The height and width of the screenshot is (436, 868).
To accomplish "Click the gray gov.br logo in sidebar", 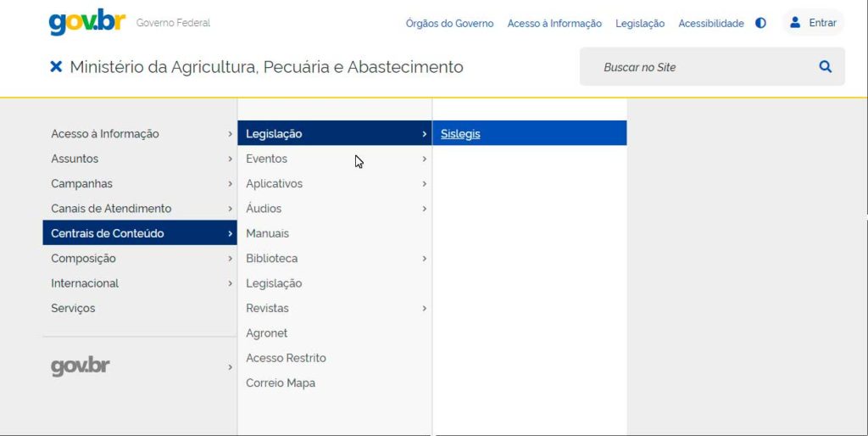I will (81, 366).
